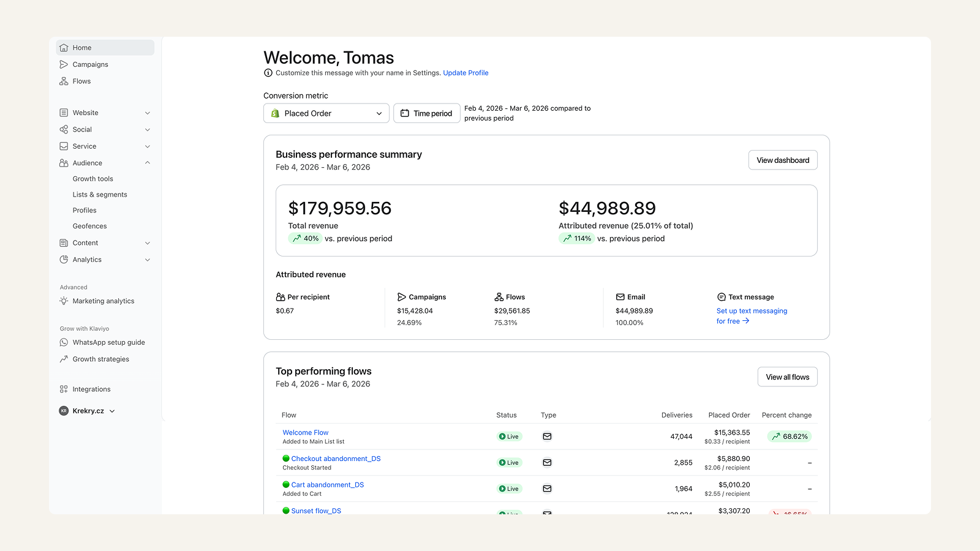Screen dimensions: 980x551
Task: Click the Integrations icon
Action: pos(64,389)
